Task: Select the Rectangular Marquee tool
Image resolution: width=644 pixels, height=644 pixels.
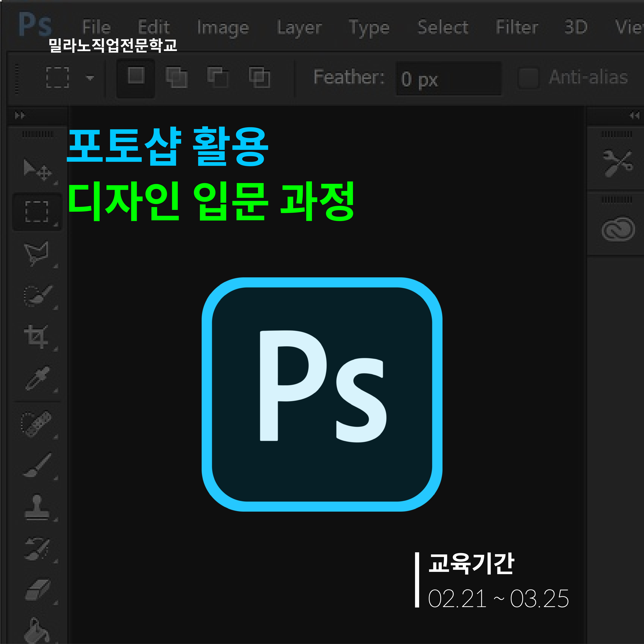Action: (x=37, y=211)
